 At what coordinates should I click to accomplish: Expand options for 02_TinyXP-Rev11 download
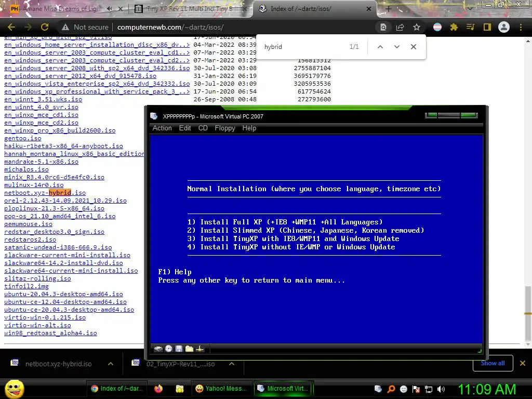coord(232,364)
